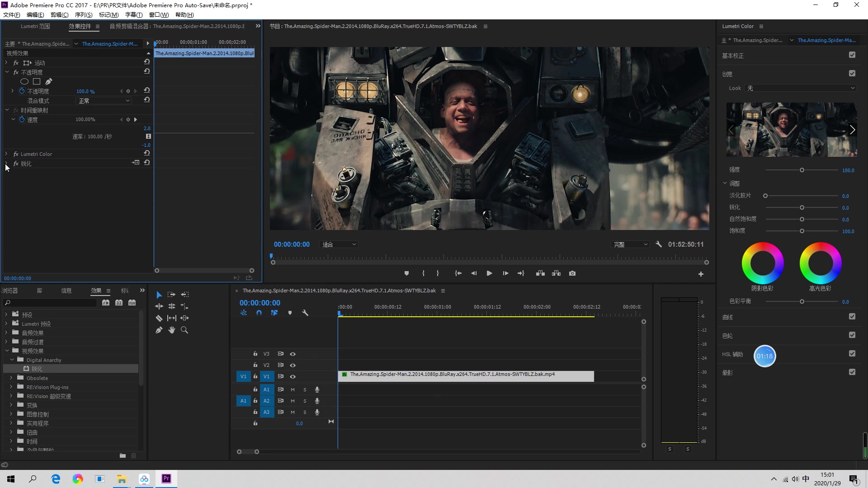The width and height of the screenshot is (868, 488).
Task: Expand the Motion effect
Action: 6,63
